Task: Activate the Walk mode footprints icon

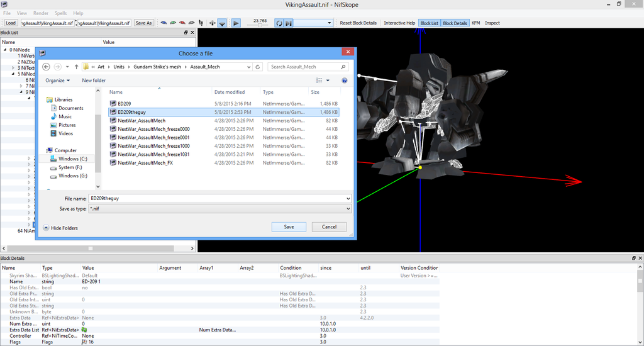Action: click(201, 23)
